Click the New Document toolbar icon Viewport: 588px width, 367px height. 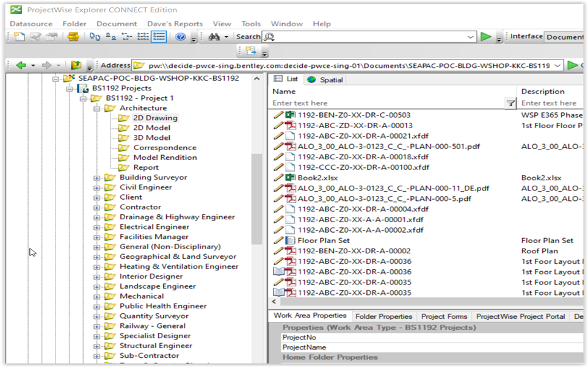pos(19,37)
